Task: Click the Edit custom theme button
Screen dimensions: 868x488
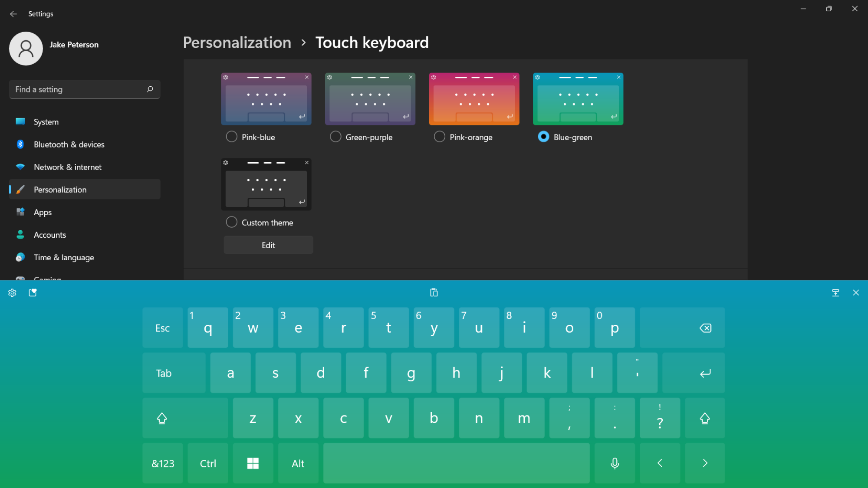Action: (268, 245)
